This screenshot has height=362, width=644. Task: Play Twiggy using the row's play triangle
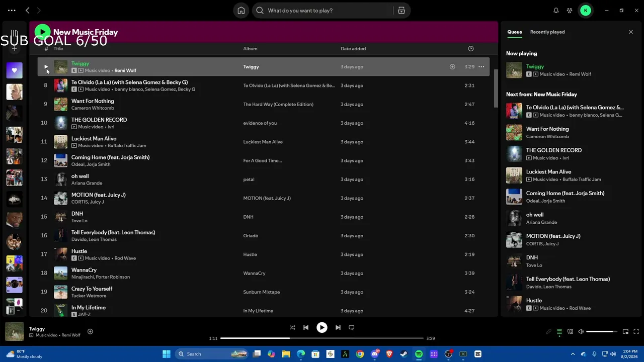[46, 66]
